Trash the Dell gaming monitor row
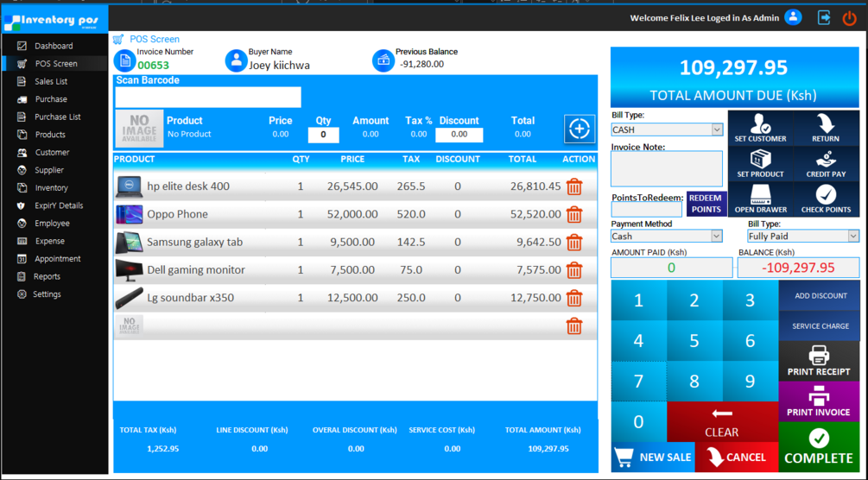The height and width of the screenshot is (480, 868). tap(574, 269)
